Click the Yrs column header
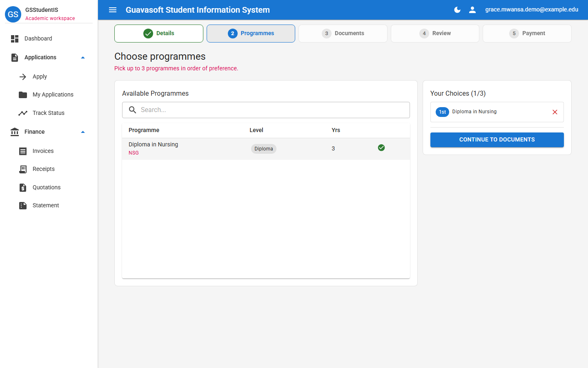 coord(336,130)
